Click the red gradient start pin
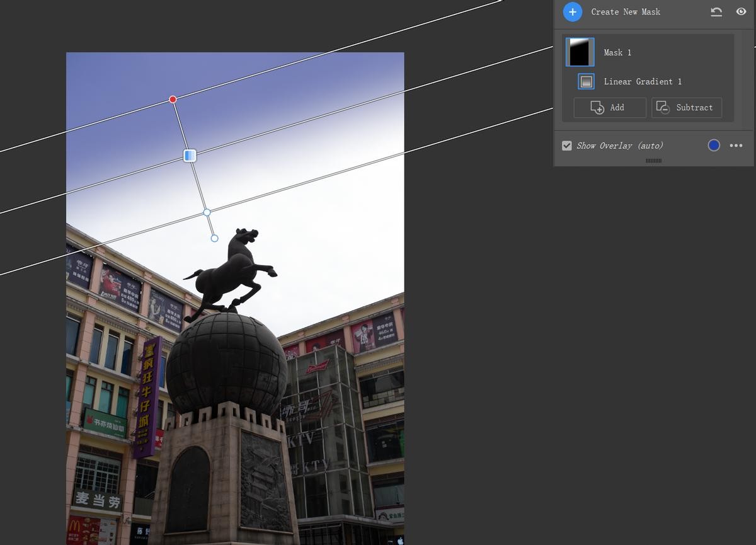The image size is (756, 545). click(173, 100)
